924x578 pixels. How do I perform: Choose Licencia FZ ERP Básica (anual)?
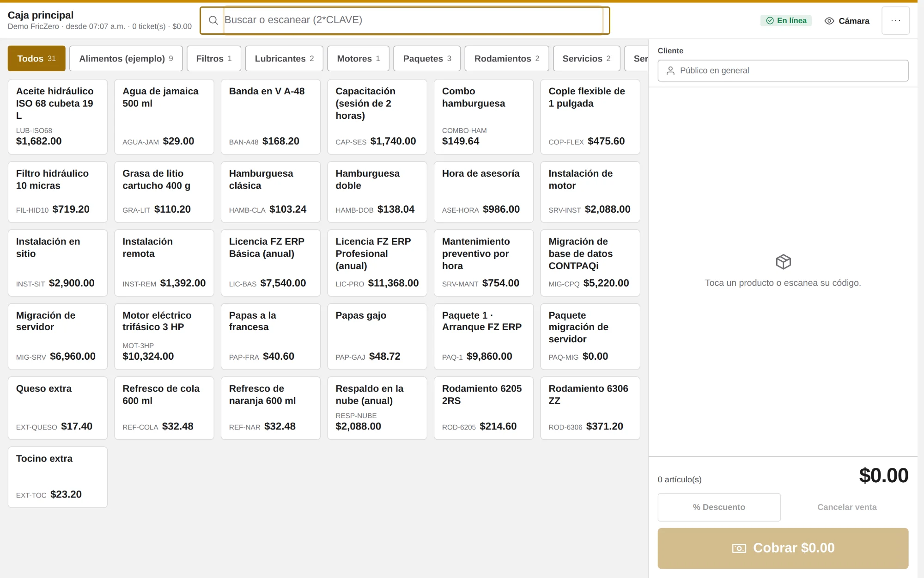(271, 263)
